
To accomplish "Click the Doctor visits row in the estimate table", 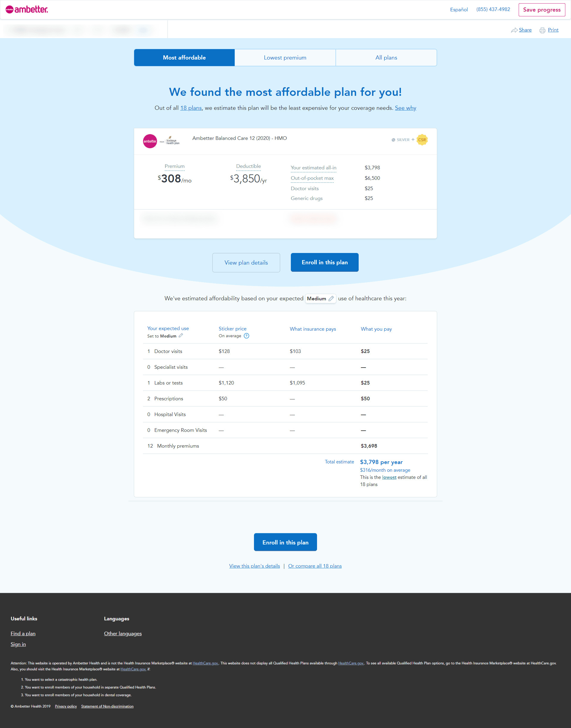I will coord(285,351).
